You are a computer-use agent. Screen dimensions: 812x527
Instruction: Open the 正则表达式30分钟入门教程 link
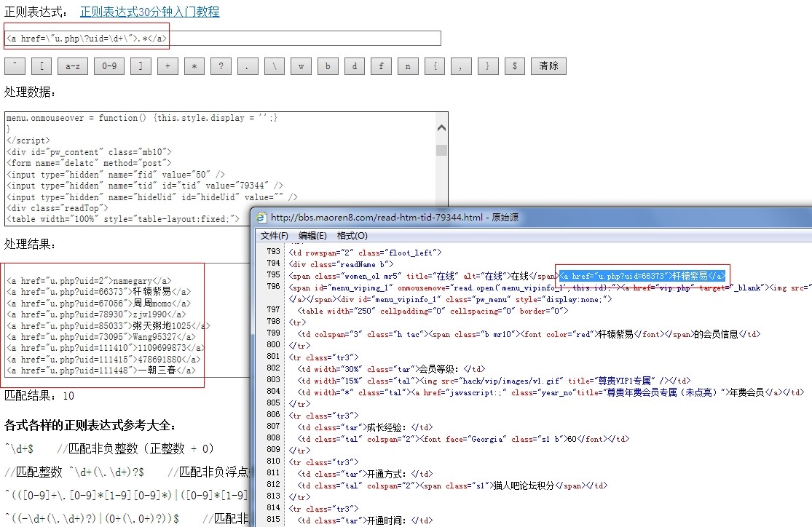[x=150, y=12]
